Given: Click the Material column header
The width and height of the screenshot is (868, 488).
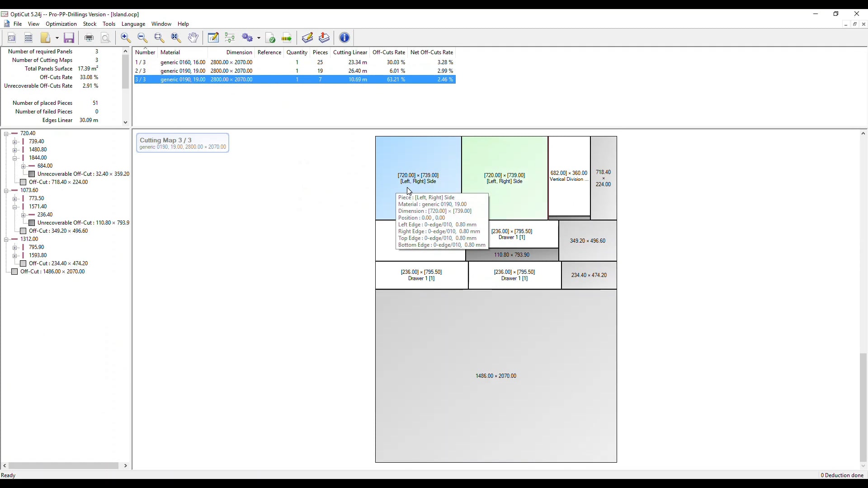Looking at the screenshot, I should point(171,52).
